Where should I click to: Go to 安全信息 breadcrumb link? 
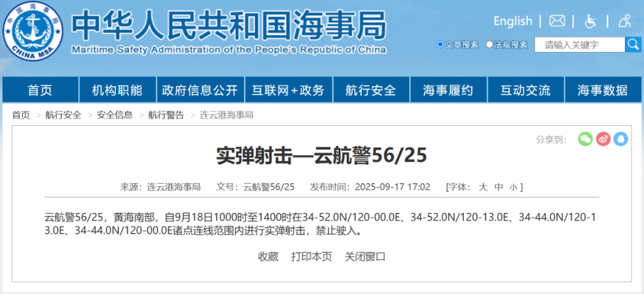[115, 115]
